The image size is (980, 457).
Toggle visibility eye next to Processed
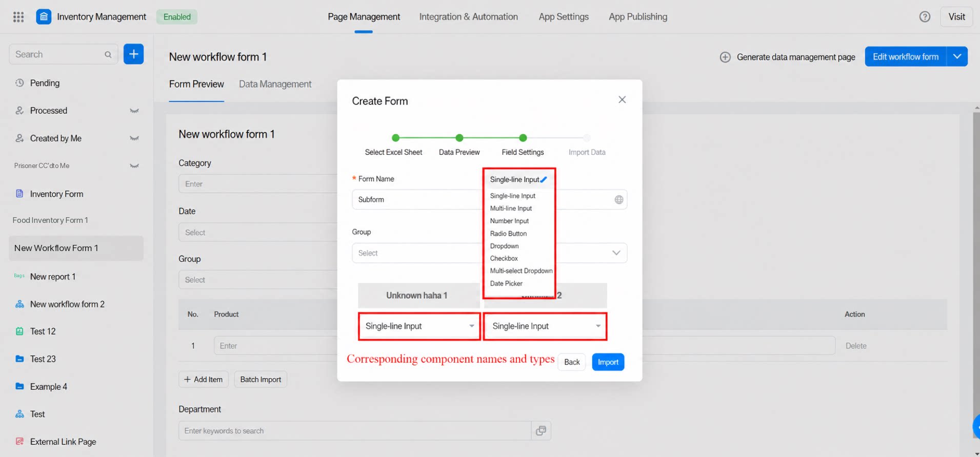134,111
